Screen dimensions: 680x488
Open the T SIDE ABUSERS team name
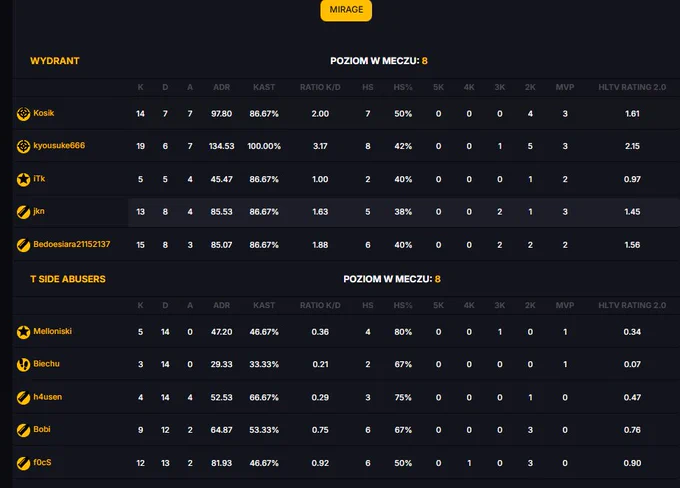pos(68,279)
